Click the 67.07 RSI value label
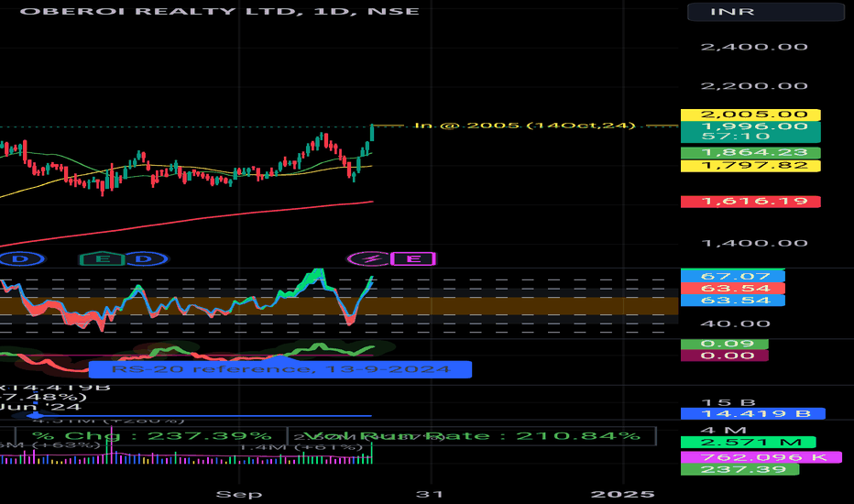Viewport: 854px width, 504px height. (x=732, y=276)
